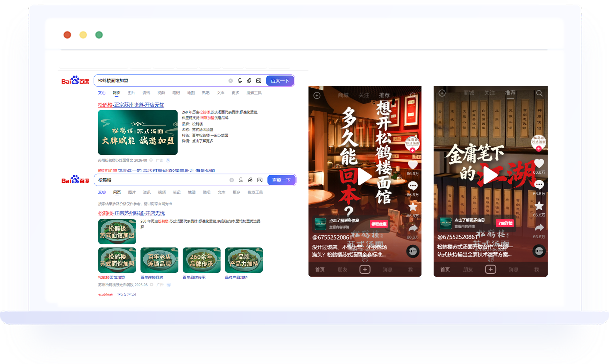Open the 百年品牌传承 link
Viewport: 609px width, 364px height.
[x=194, y=277]
